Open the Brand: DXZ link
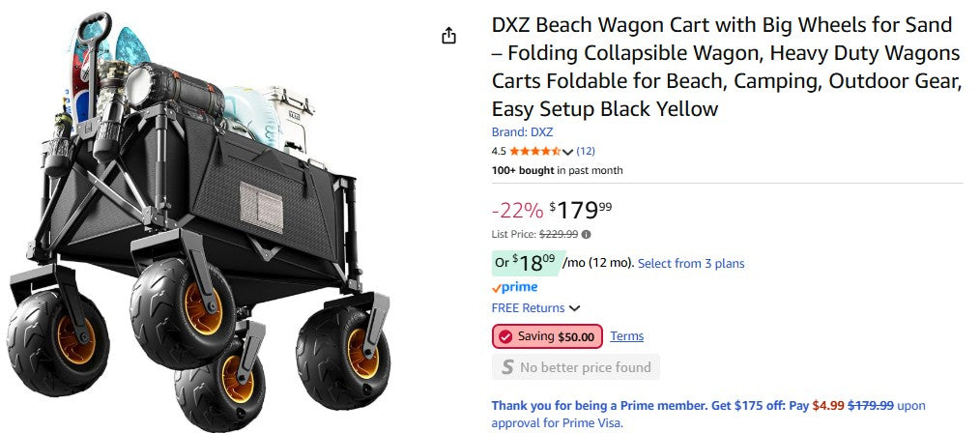Screen dimensions: 980x433 [x=522, y=132]
